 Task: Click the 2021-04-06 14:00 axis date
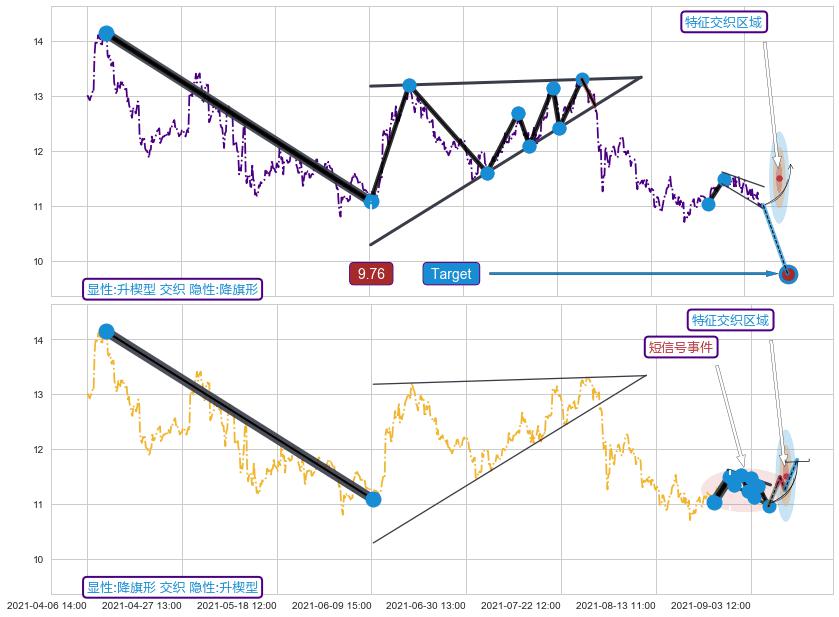[47, 605]
